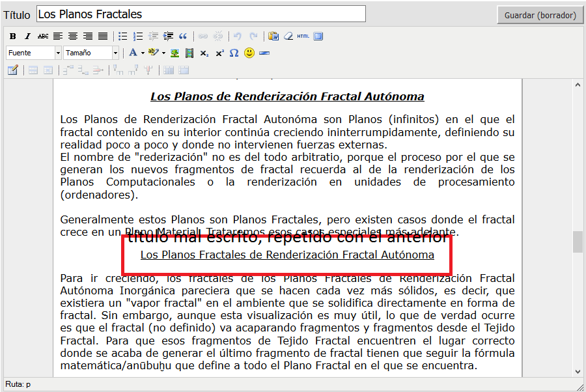Click the delete row icon
Screen dimensions: 586x392
98,70
